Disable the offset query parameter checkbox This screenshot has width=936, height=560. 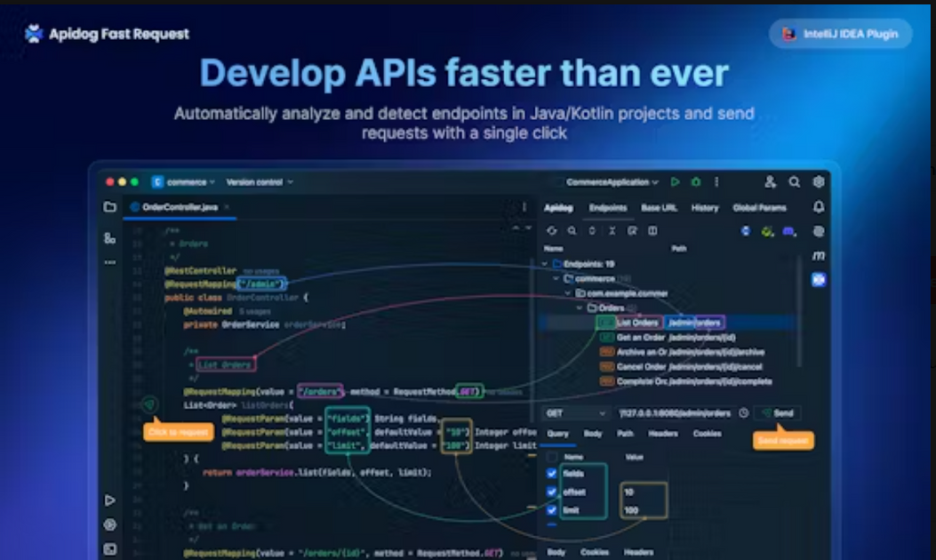(x=553, y=492)
